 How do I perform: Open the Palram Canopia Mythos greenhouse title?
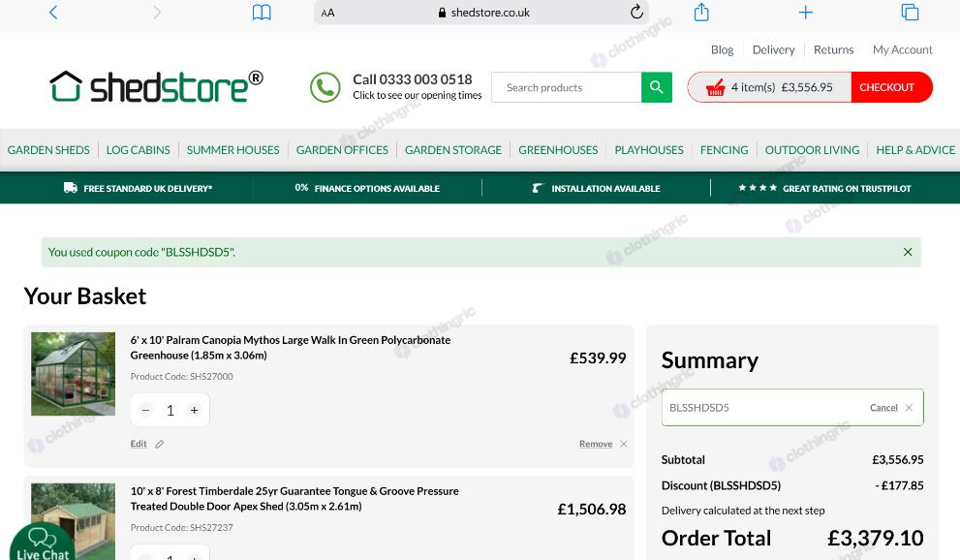coord(291,348)
